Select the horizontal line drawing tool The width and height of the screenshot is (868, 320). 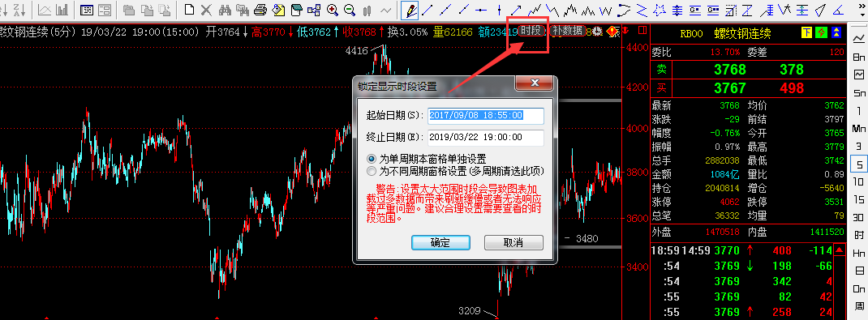481,10
